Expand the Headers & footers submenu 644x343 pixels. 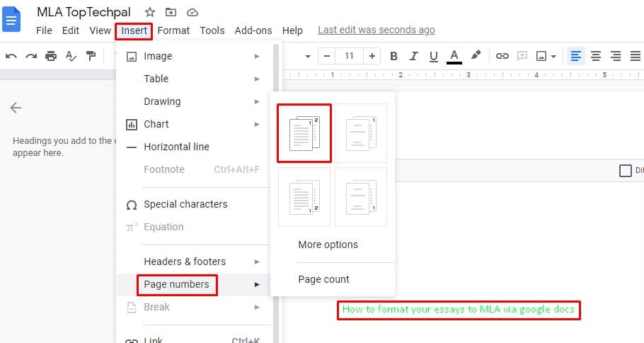click(193, 262)
